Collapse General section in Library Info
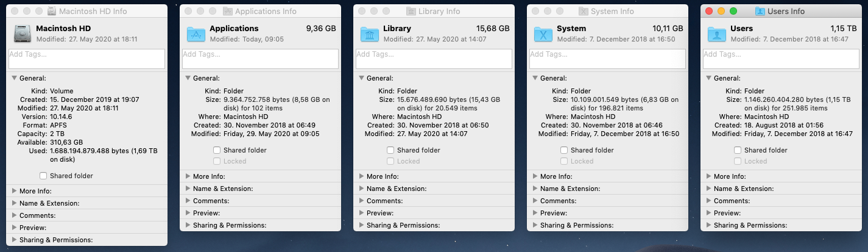The image size is (868, 252). 361,78
